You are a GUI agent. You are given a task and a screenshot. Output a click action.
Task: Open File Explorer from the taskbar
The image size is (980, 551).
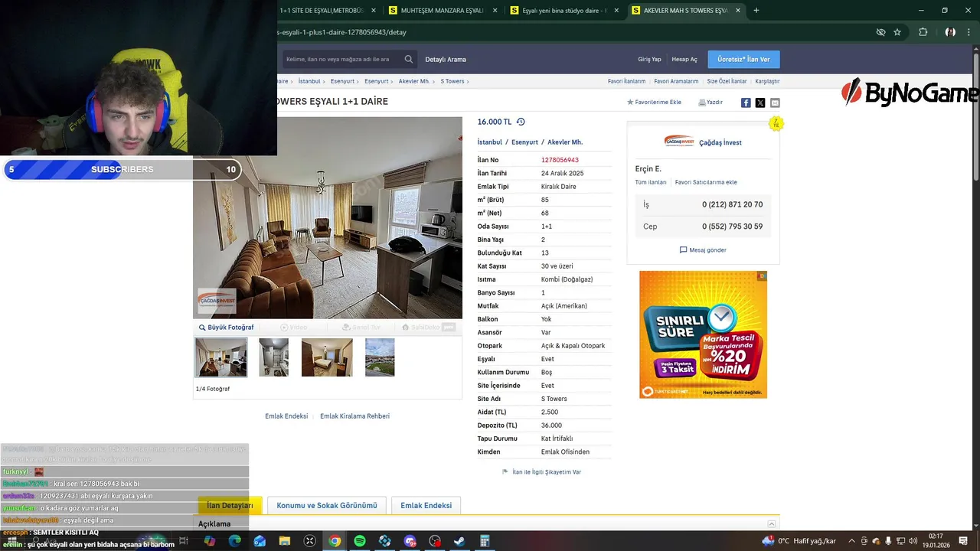(x=285, y=541)
